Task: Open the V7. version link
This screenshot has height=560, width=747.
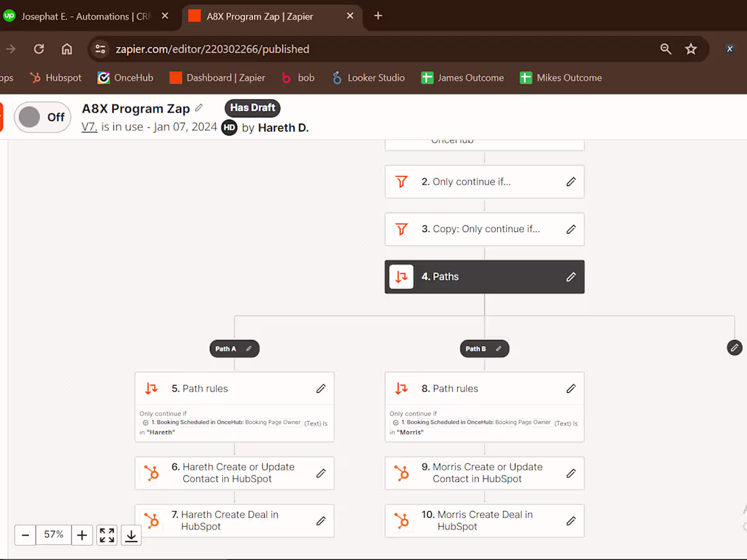Action: click(87, 127)
